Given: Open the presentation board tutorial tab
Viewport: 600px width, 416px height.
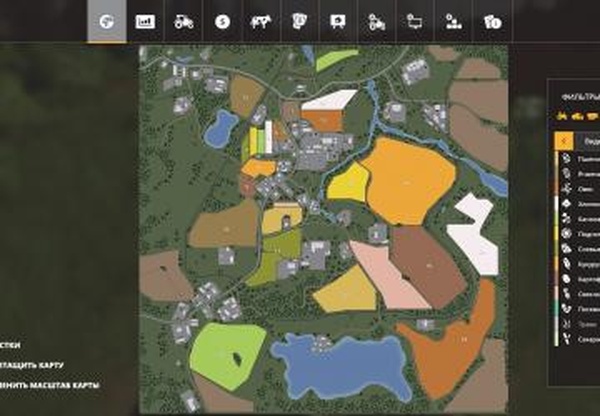Looking at the screenshot, I should [x=338, y=22].
